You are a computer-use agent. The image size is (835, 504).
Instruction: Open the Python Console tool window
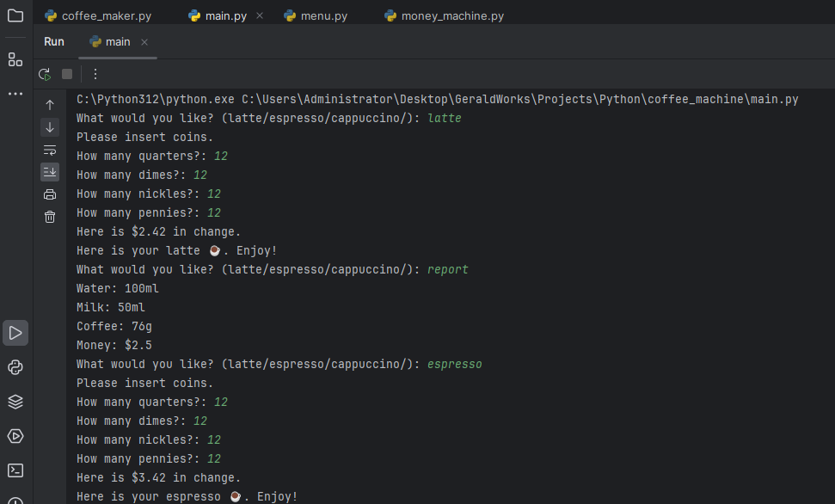(x=15, y=367)
